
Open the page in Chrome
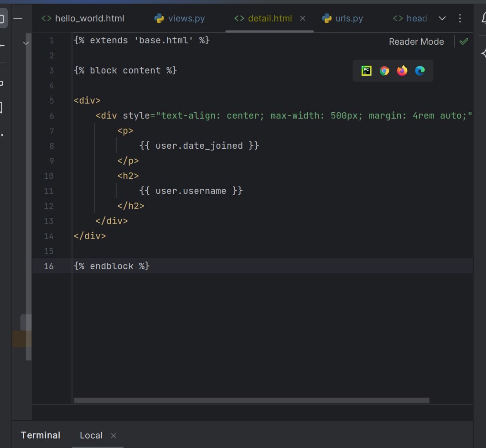point(384,71)
